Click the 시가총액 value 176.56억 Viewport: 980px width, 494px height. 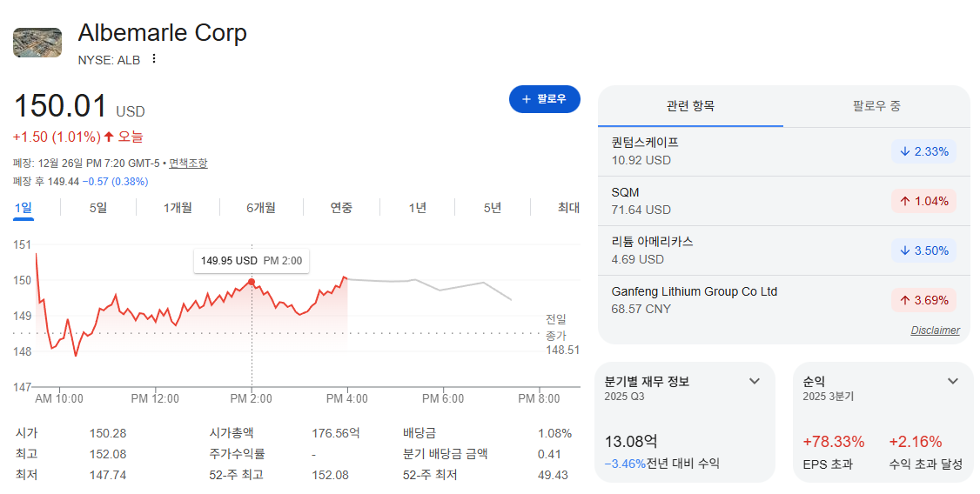pos(336,433)
